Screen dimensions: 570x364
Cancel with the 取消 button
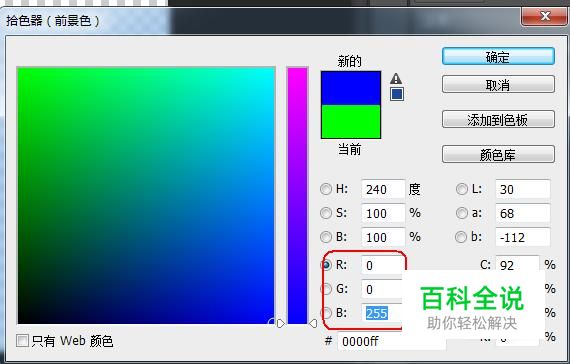pos(498,85)
